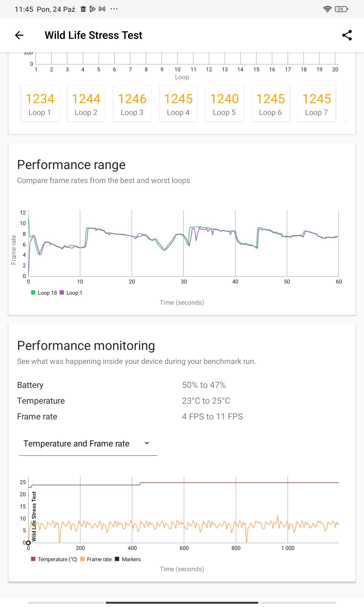The height and width of the screenshot is (607, 364).
Task: Tap the Gmail notification icon
Action: [x=102, y=9]
